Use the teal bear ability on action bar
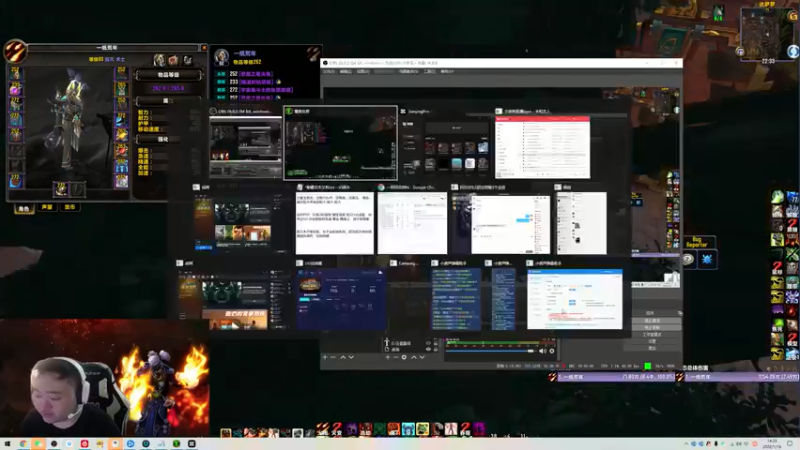This screenshot has height=450, width=800. [408, 429]
